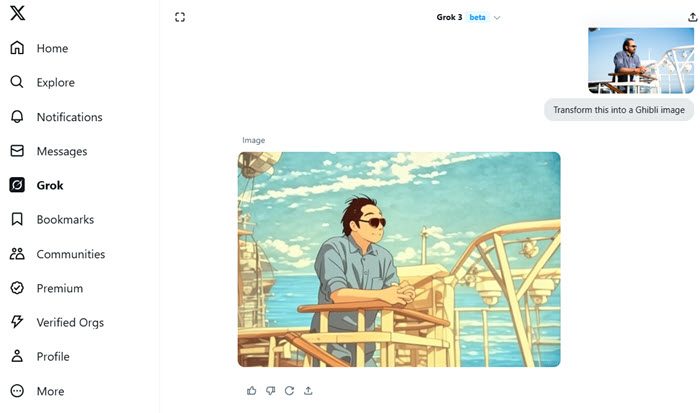This screenshot has height=413, width=700.
Task: Regenerate the Grok image response
Action: click(x=289, y=390)
